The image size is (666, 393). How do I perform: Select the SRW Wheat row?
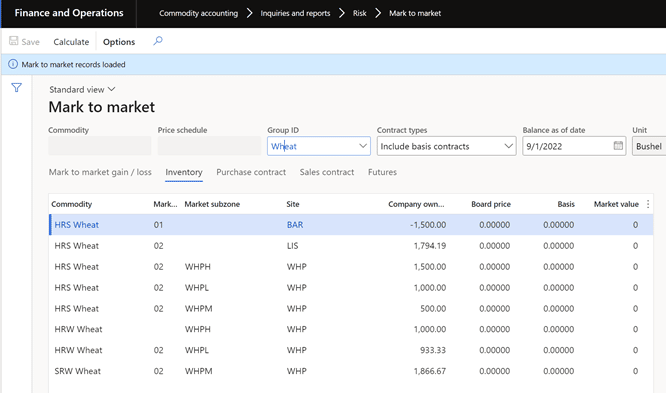pyautogui.click(x=351, y=371)
